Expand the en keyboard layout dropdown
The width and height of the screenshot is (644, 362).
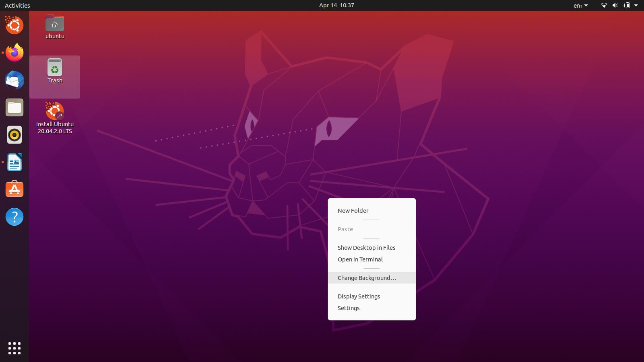(580, 6)
